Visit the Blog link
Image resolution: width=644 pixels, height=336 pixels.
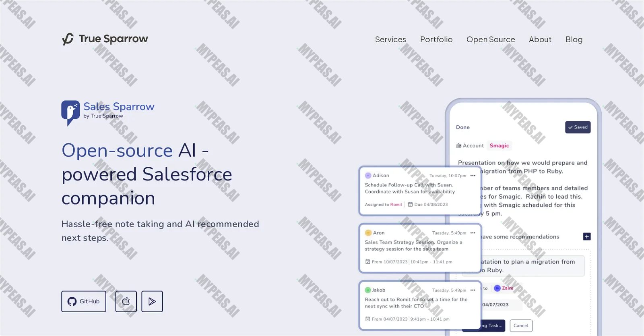(x=574, y=39)
